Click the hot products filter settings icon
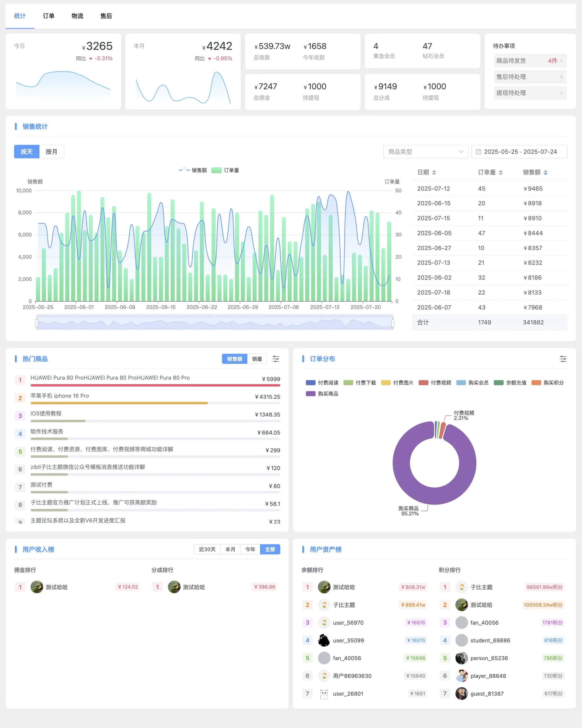The width and height of the screenshot is (582, 728). tap(276, 359)
